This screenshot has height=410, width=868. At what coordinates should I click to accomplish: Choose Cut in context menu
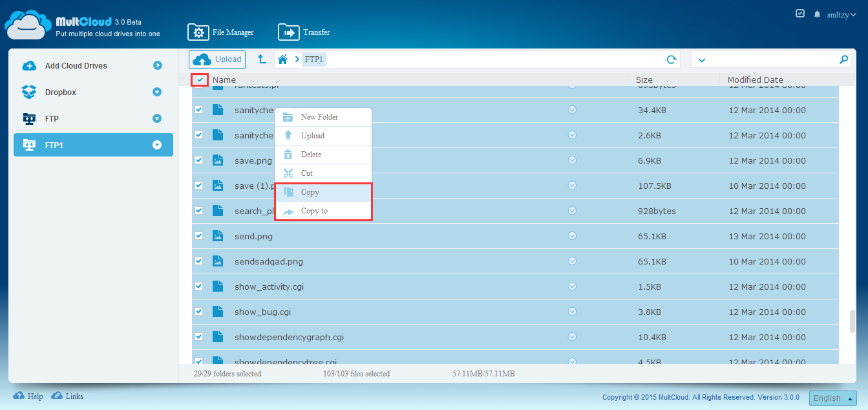tap(323, 173)
